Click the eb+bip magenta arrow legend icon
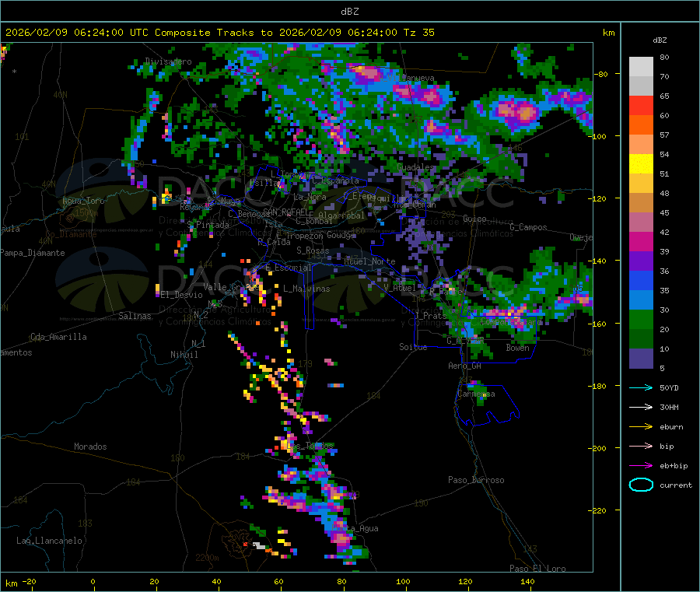Viewport: 700px width, 592px height. pos(641,466)
